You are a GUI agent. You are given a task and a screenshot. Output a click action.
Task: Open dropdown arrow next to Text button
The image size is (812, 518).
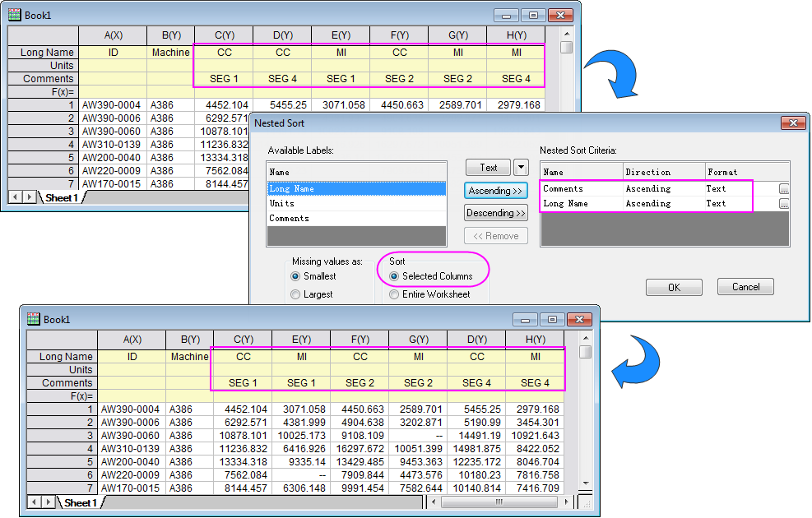pos(521,168)
